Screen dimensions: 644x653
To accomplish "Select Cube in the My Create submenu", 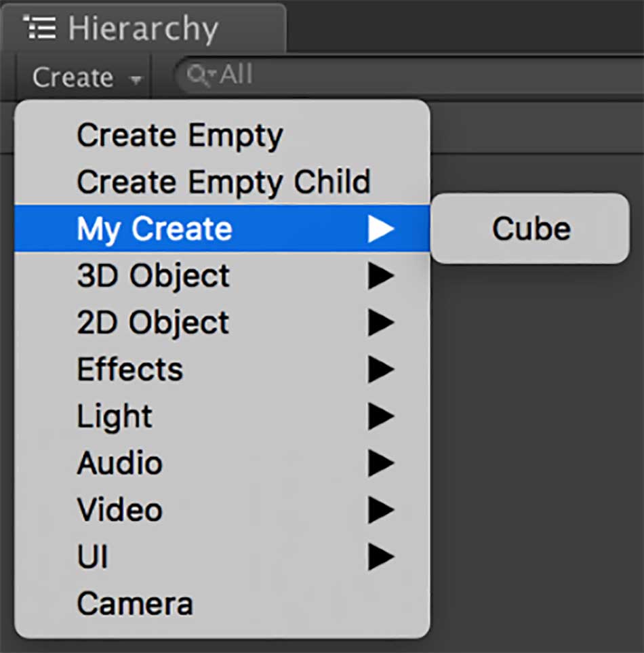I will pos(530,229).
